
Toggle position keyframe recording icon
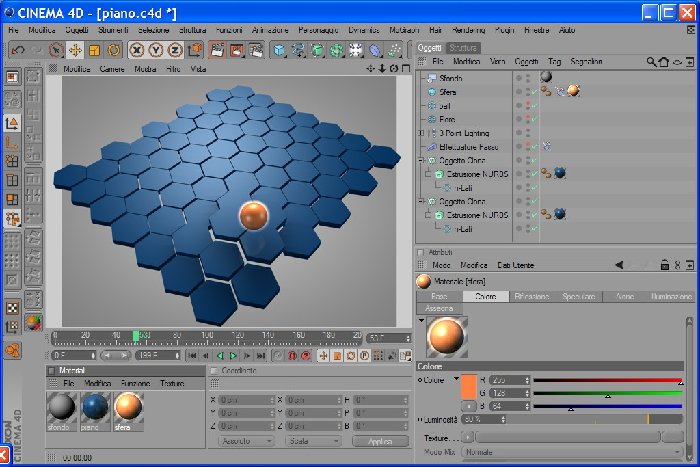[x=323, y=356]
